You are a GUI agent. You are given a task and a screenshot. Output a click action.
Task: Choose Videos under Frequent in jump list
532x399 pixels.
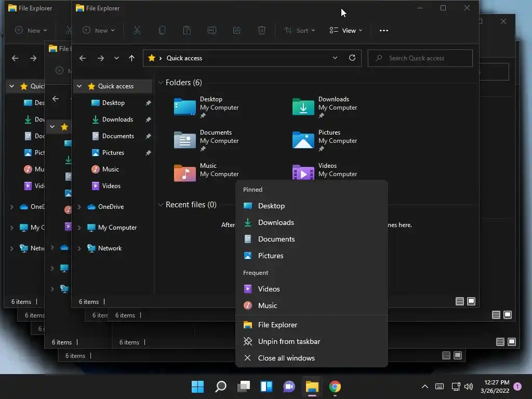click(x=312, y=289)
